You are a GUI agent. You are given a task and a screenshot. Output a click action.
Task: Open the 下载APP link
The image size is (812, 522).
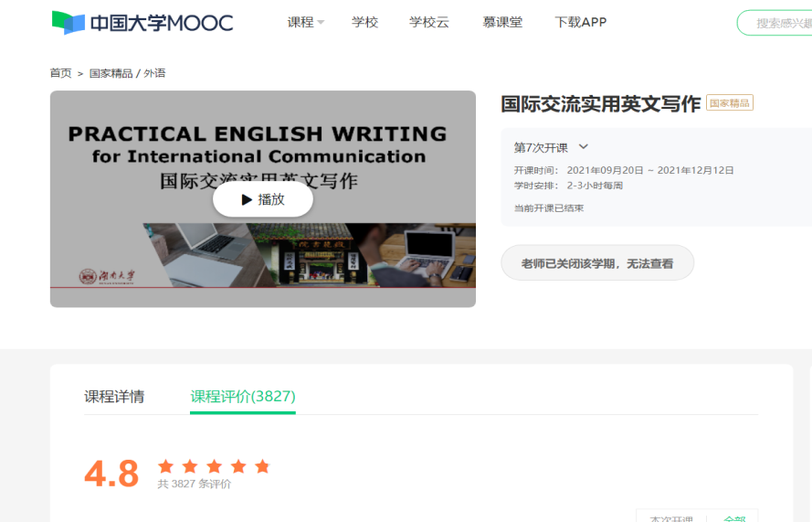pyautogui.click(x=580, y=23)
